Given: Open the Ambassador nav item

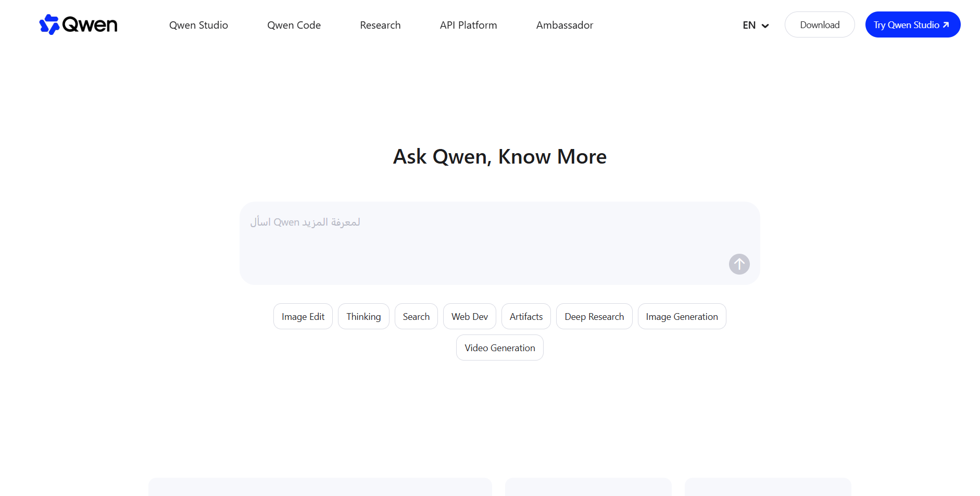Looking at the screenshot, I should point(564,25).
